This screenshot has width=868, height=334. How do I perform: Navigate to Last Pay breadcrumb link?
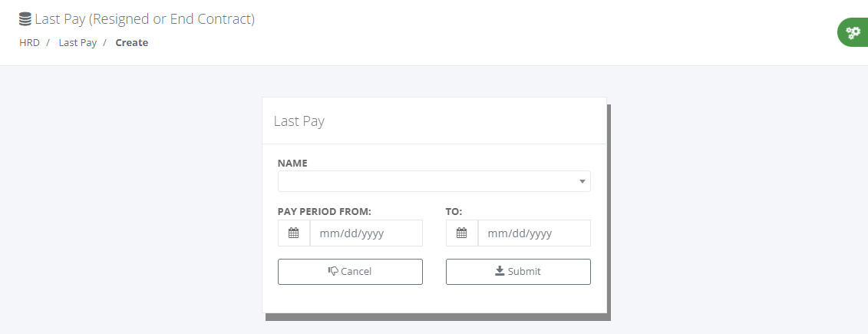(x=78, y=43)
